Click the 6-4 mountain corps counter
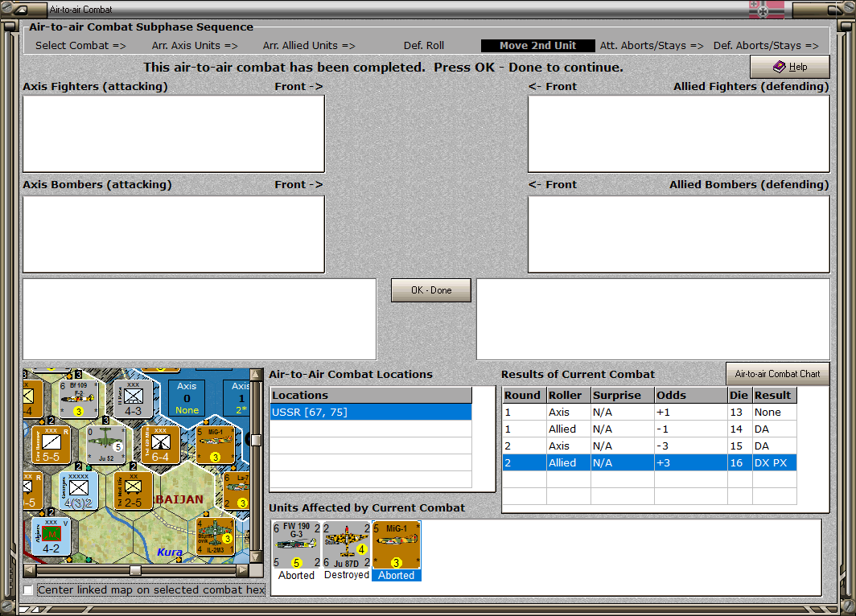Screen dimensions: 856x616 point(161,444)
